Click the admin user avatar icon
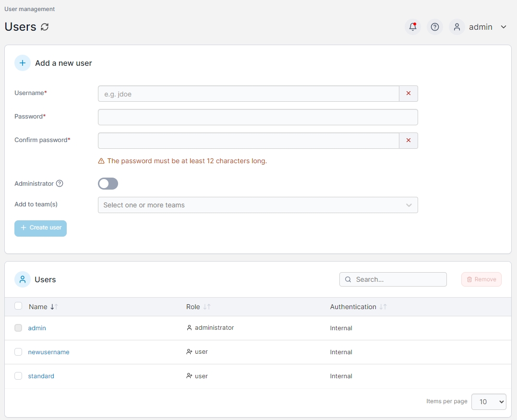 coord(457,27)
